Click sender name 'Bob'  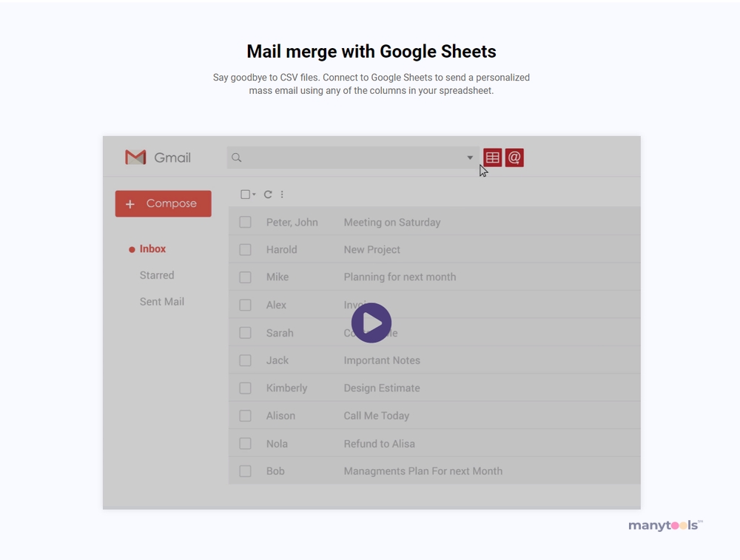[x=275, y=470]
